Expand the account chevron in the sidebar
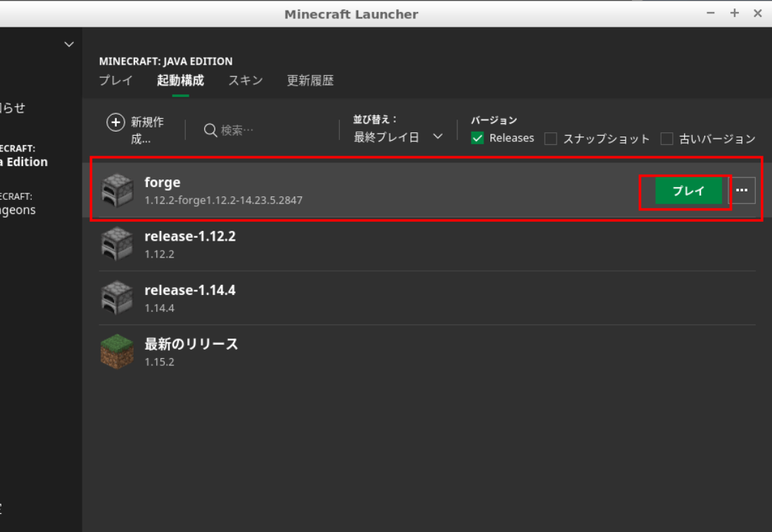 [69, 44]
